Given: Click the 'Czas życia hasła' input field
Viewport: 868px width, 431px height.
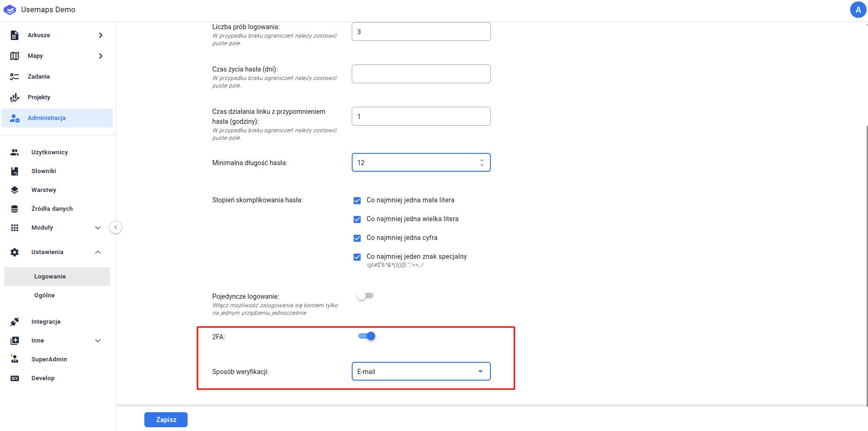Looking at the screenshot, I should coord(421,74).
